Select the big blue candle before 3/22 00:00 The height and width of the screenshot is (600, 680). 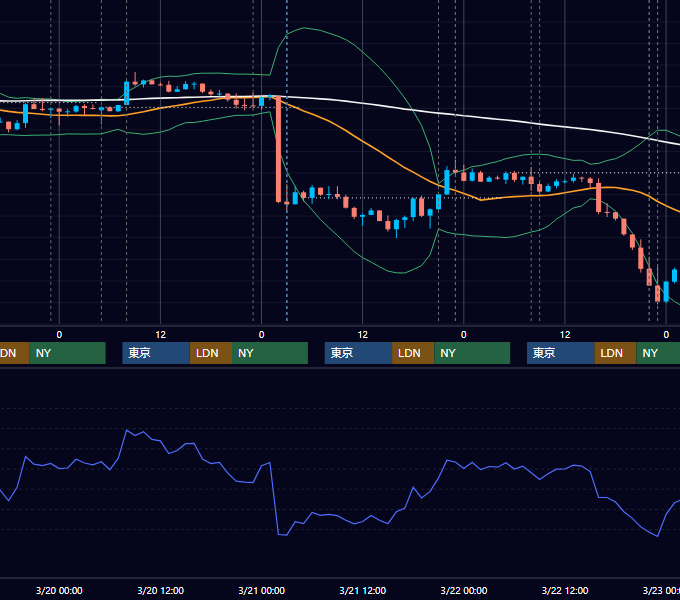point(447,182)
